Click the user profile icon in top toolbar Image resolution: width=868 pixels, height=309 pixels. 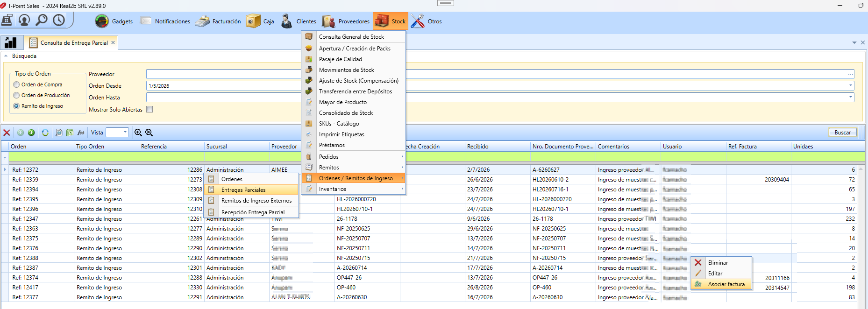click(24, 20)
